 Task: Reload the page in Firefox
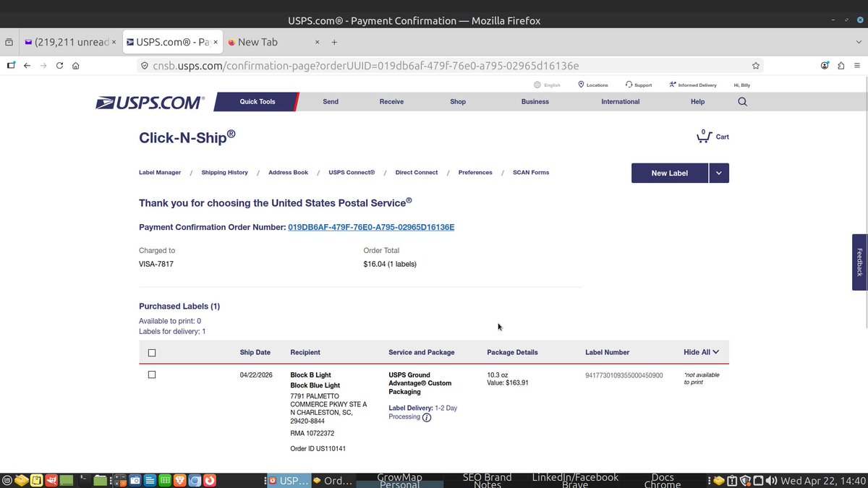coord(59,65)
